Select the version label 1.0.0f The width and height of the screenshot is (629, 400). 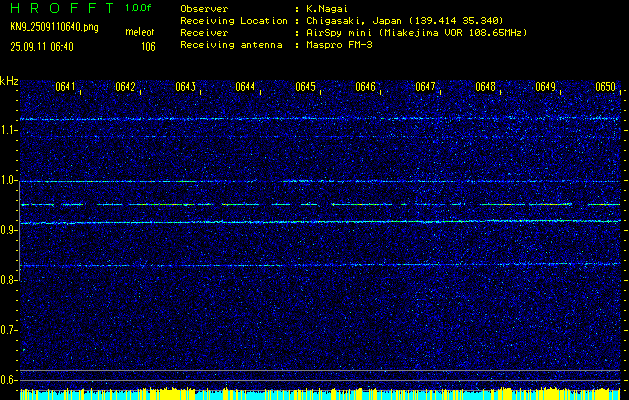tap(138, 8)
